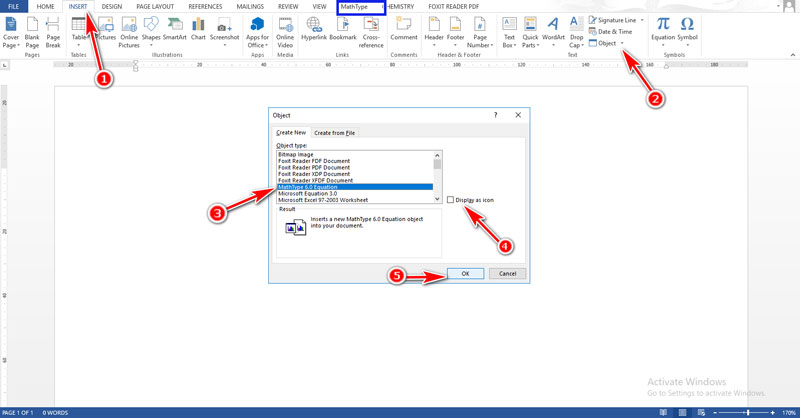The image size is (800, 418).
Task: Open the FOXIT READER PDF tab
Action: pos(454,7)
